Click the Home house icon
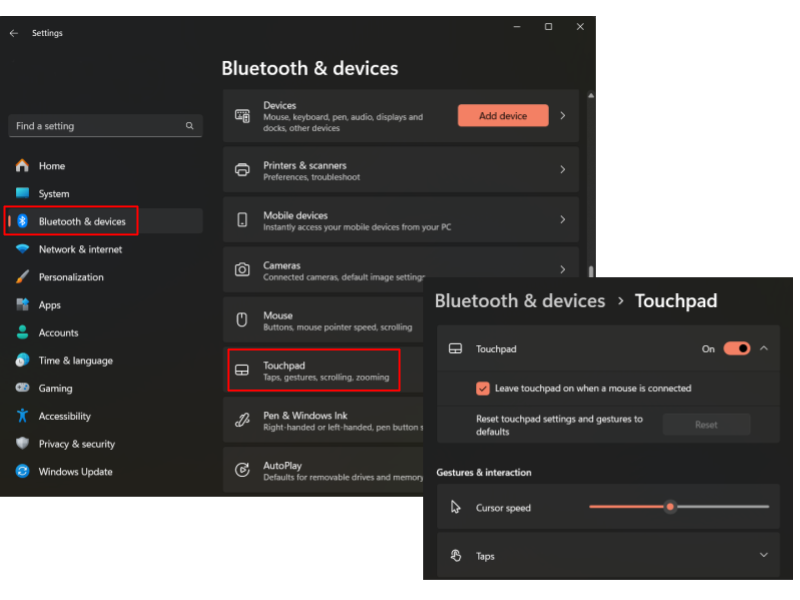 click(x=22, y=165)
